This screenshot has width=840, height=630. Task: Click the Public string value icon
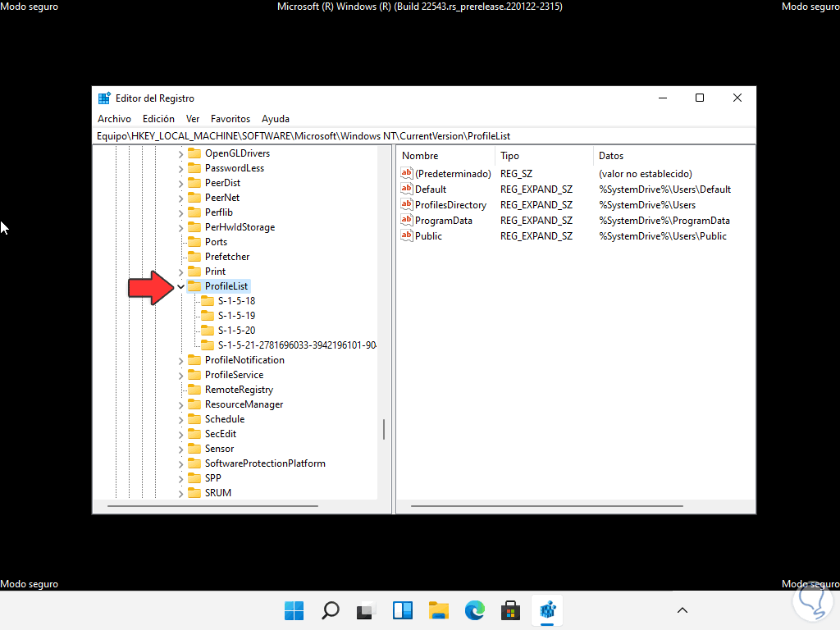click(x=407, y=235)
